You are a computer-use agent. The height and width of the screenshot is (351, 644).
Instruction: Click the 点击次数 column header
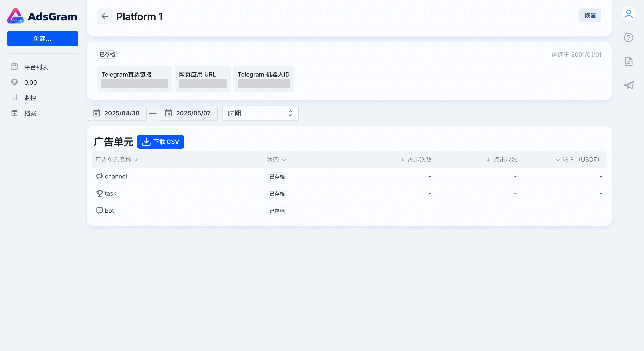click(x=505, y=160)
